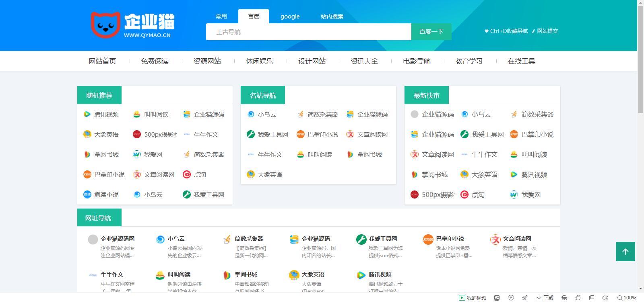Screen dimensions: 644x303
Task: Open 我的视频 in the status bar
Action: [473, 298]
